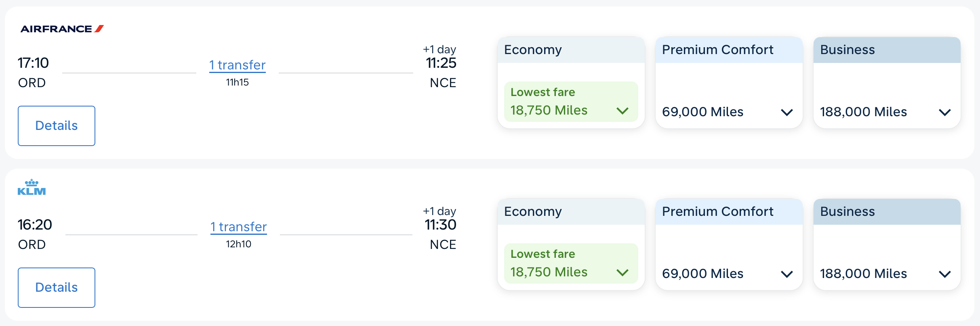
Task: Select the Air France Economy fare card
Action: click(570, 83)
